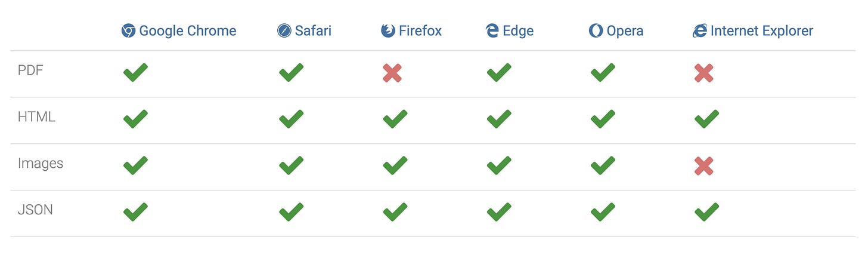Screen dimensions: 868x255
Task: Select the PDF row label
Action: [30, 70]
